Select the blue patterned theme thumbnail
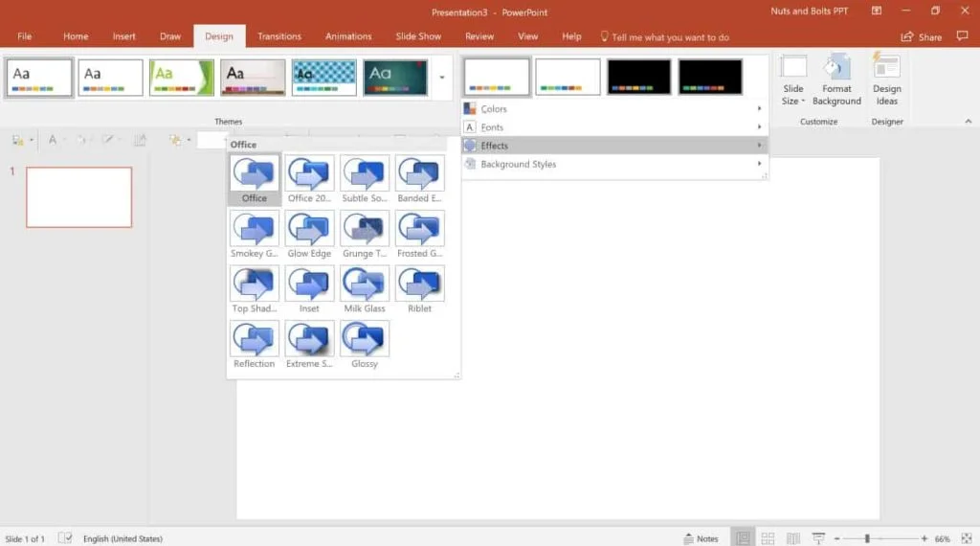This screenshot has height=546, width=980. [323, 78]
